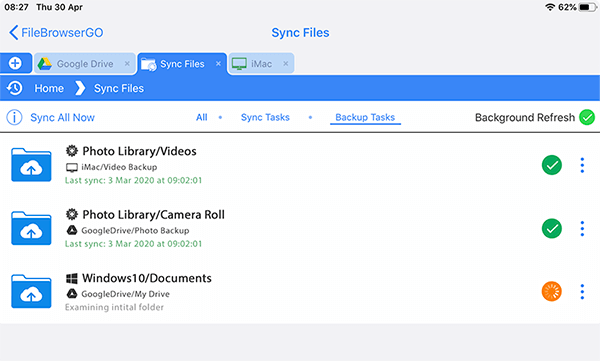Open more options for Photo Library/Camera Roll
This screenshot has height=361, width=600.
click(582, 229)
